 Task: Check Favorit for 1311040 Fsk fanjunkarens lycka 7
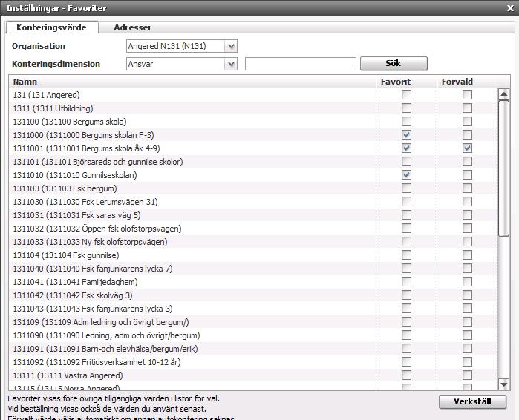point(406,269)
